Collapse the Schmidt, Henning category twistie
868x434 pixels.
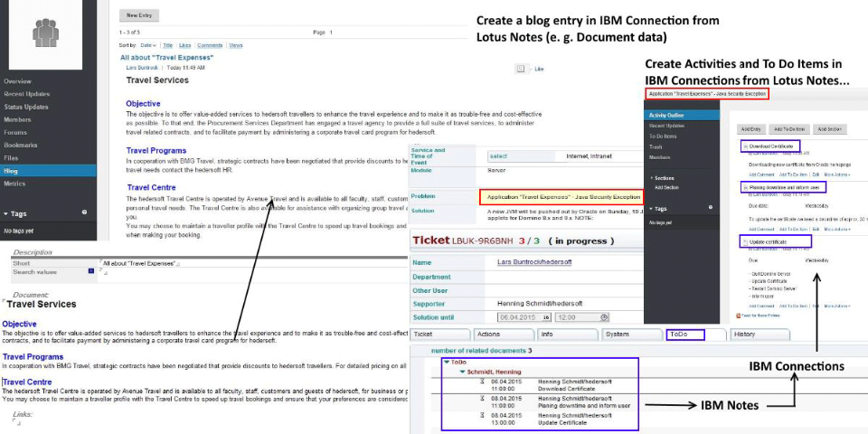pyautogui.click(x=461, y=371)
